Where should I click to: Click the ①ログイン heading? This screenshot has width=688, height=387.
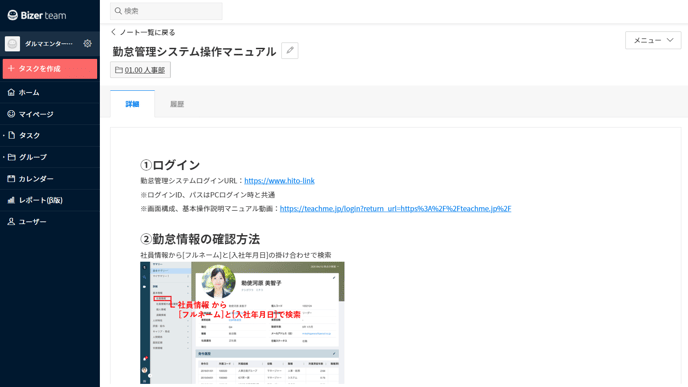(170, 165)
